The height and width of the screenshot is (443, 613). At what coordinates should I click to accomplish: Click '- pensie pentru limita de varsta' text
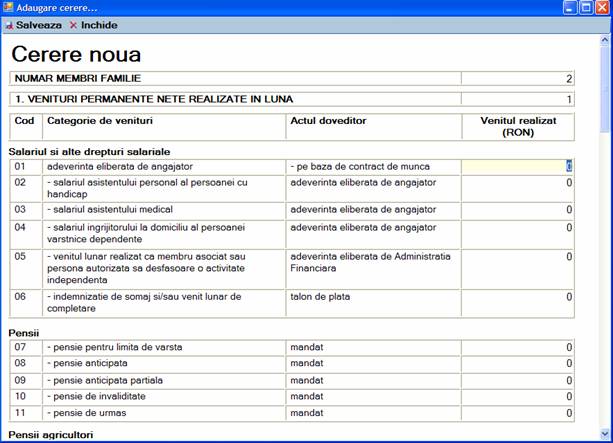[115, 347]
